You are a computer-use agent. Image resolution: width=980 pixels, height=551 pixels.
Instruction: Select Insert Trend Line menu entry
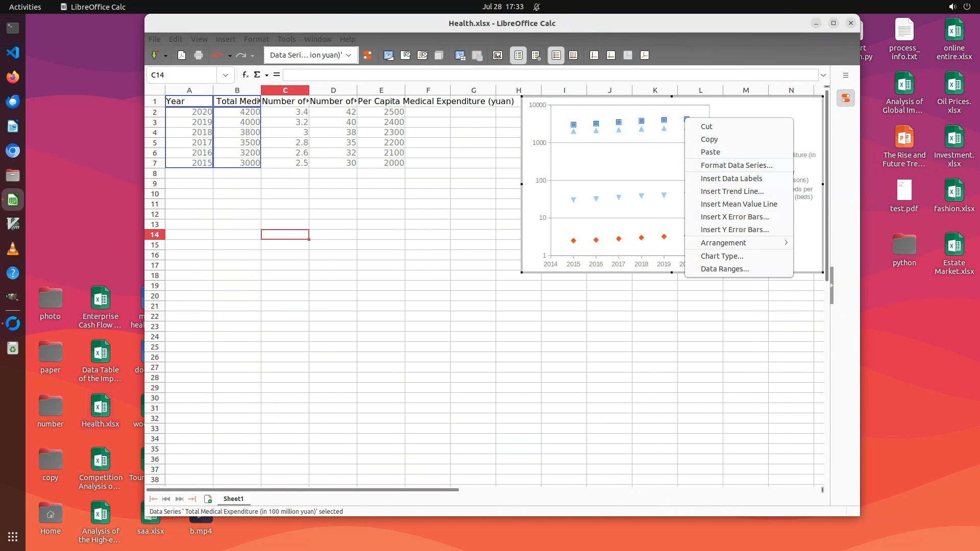point(732,191)
